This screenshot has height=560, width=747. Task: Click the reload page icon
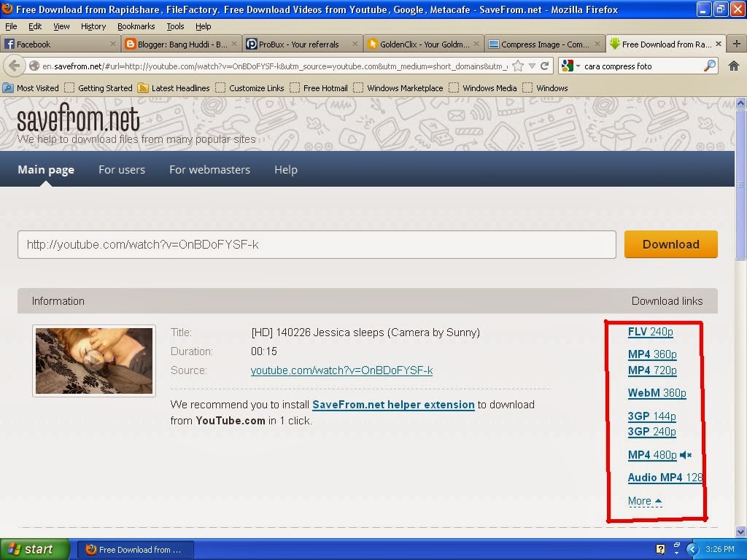pos(545,66)
